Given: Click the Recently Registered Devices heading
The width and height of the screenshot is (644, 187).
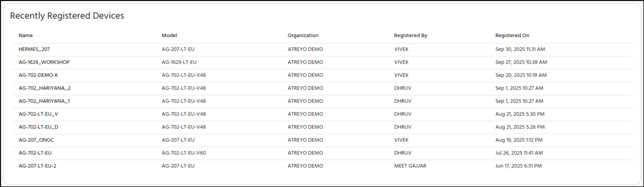Looking at the screenshot, I should (x=67, y=16).
